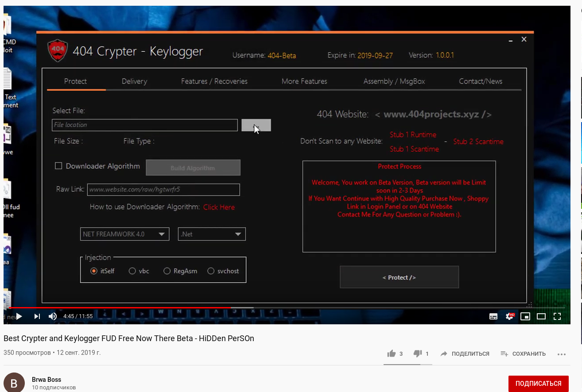Enable theater mode view
The height and width of the screenshot is (392, 582).
point(541,316)
